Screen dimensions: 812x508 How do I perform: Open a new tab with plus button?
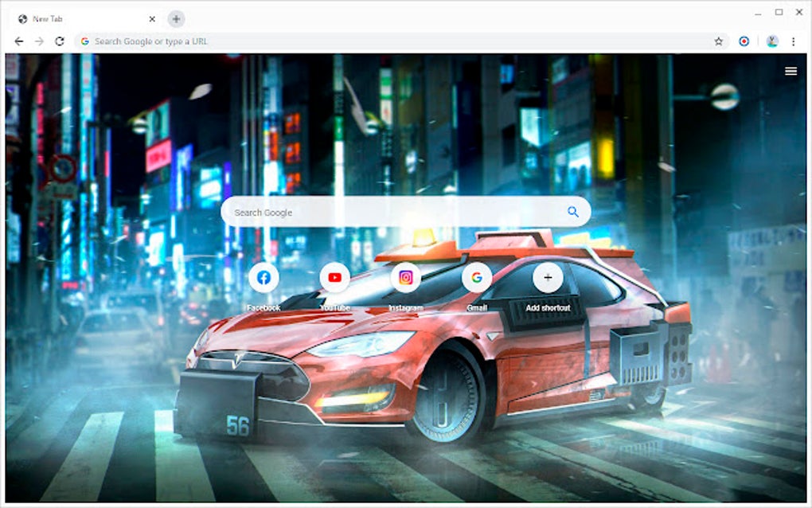pyautogui.click(x=176, y=19)
